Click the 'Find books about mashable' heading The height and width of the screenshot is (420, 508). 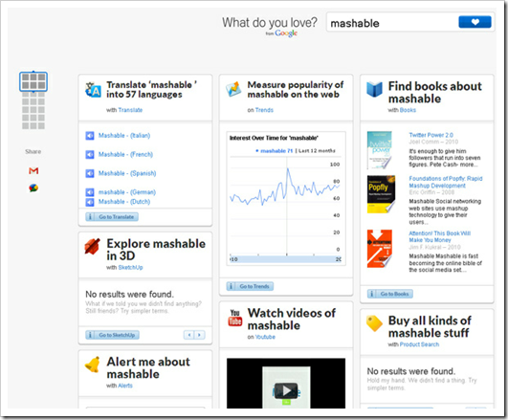pos(434,93)
